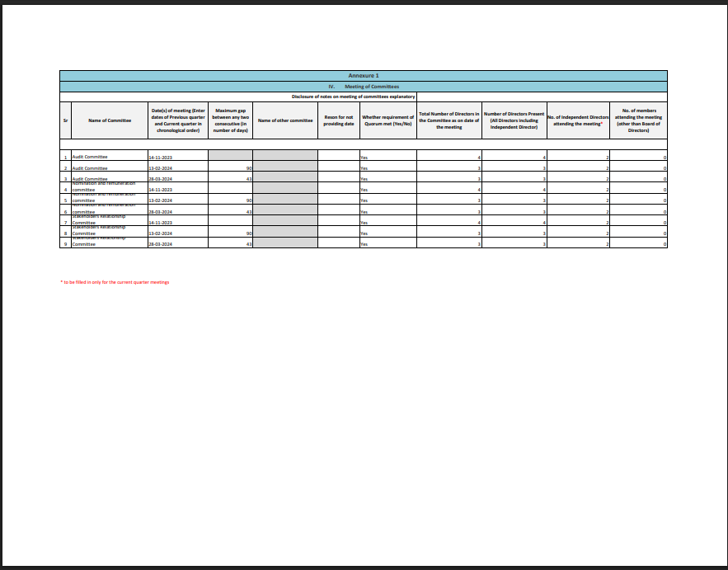
Task: Click total directors value '4' in row 1
Action: click(479, 158)
